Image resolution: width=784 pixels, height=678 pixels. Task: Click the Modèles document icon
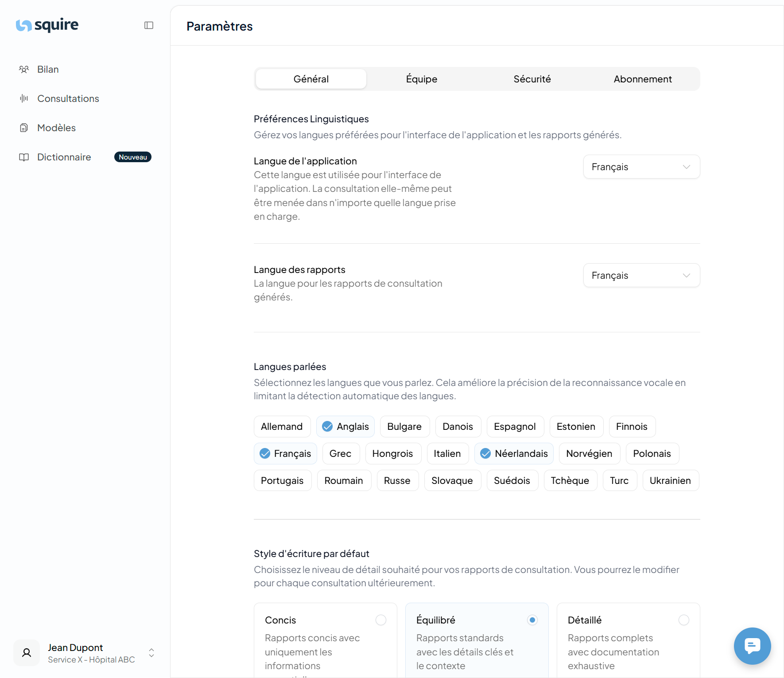[24, 128]
